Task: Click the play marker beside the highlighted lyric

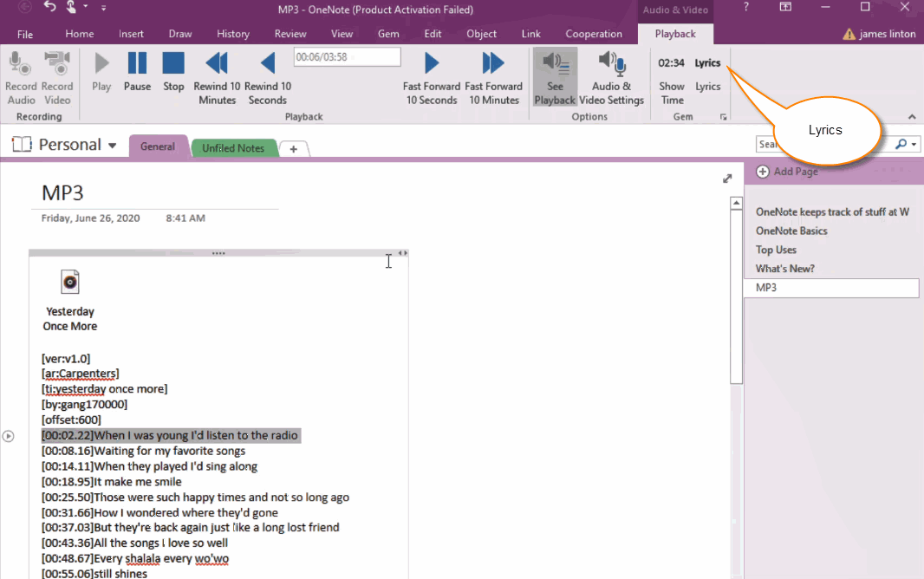Action: pos(9,437)
